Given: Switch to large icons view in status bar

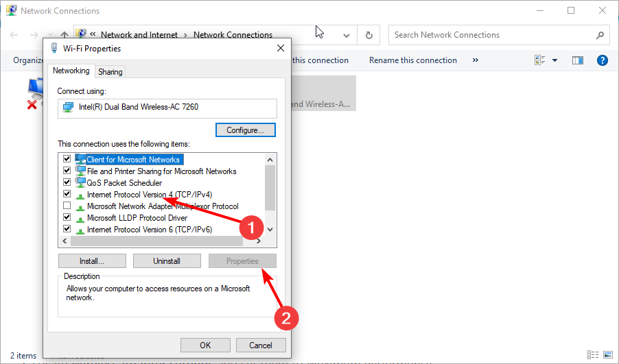Looking at the screenshot, I should (x=608, y=355).
